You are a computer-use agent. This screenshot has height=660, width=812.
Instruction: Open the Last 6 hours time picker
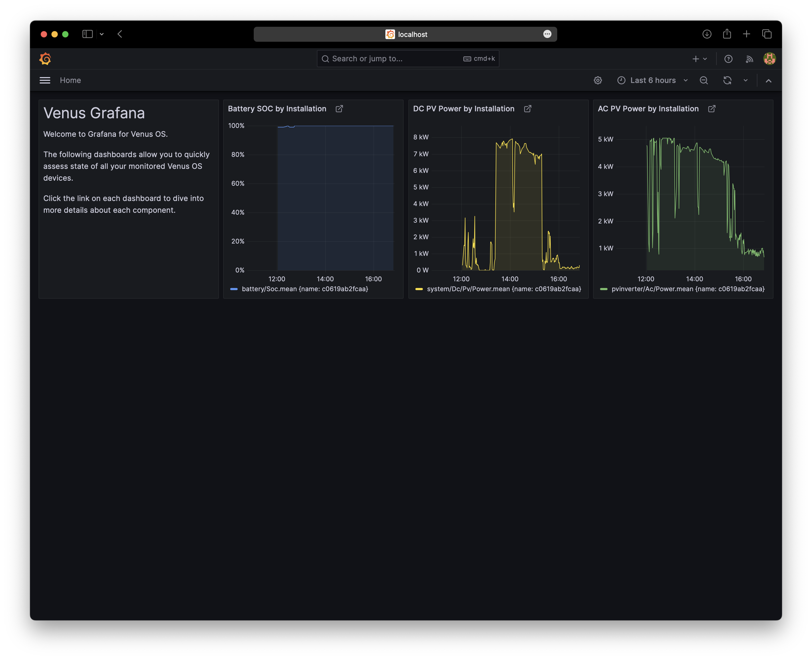(x=652, y=80)
